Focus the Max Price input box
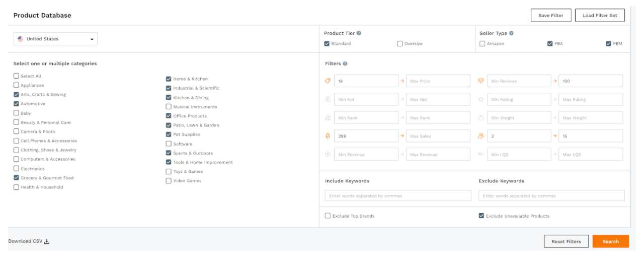644x259 pixels. click(438, 81)
